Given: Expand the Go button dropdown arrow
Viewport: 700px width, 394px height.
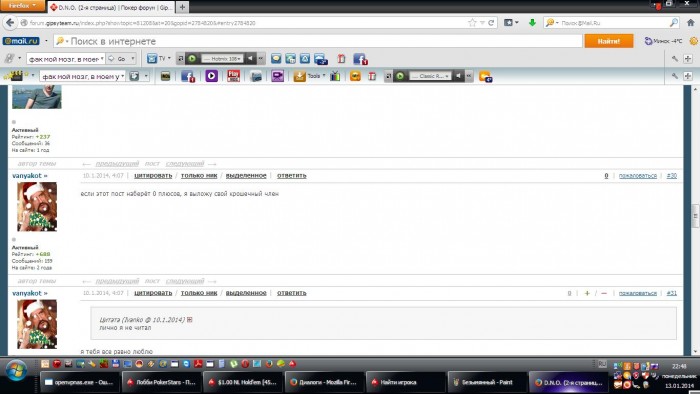Looking at the screenshot, I should click(x=133, y=59).
